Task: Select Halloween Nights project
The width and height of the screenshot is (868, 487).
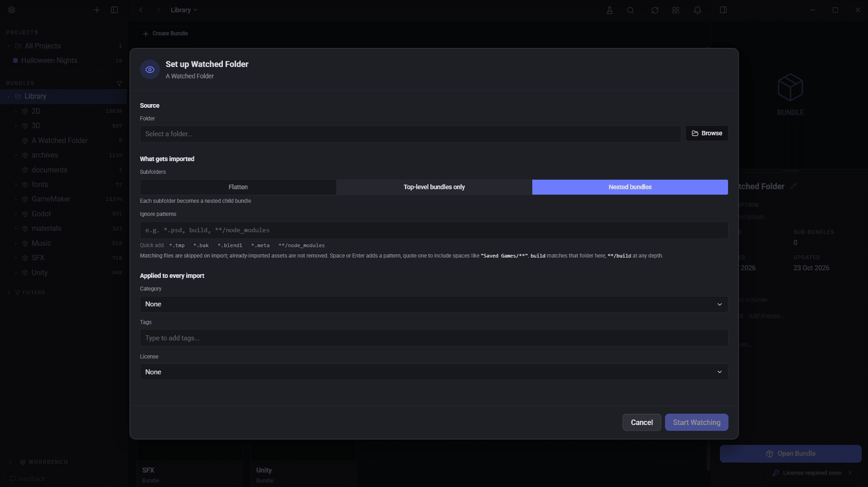Action: pos(63,61)
